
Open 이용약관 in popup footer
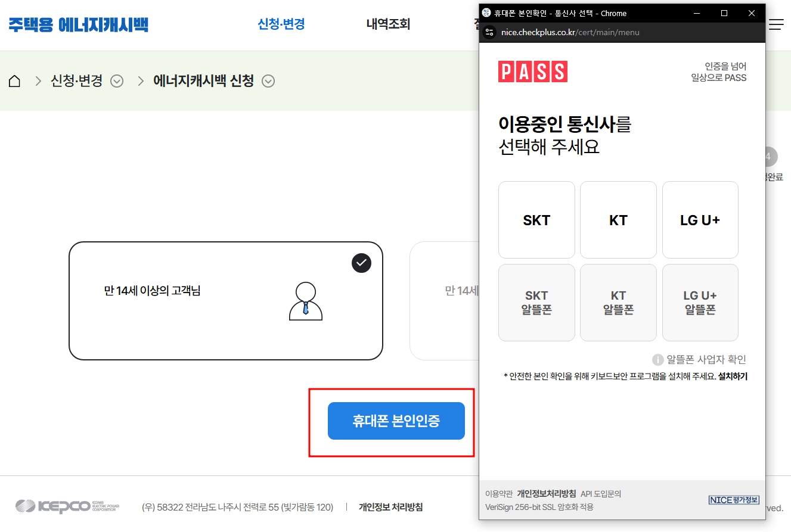pyautogui.click(x=499, y=494)
